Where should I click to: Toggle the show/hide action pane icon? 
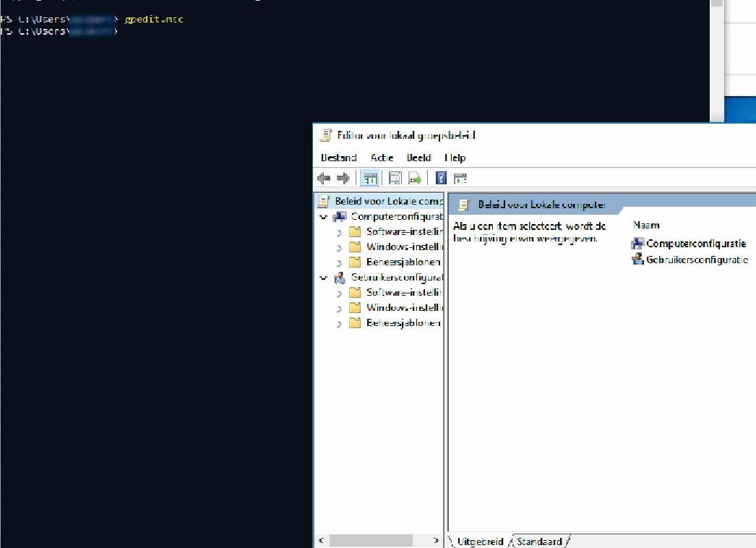click(x=460, y=179)
